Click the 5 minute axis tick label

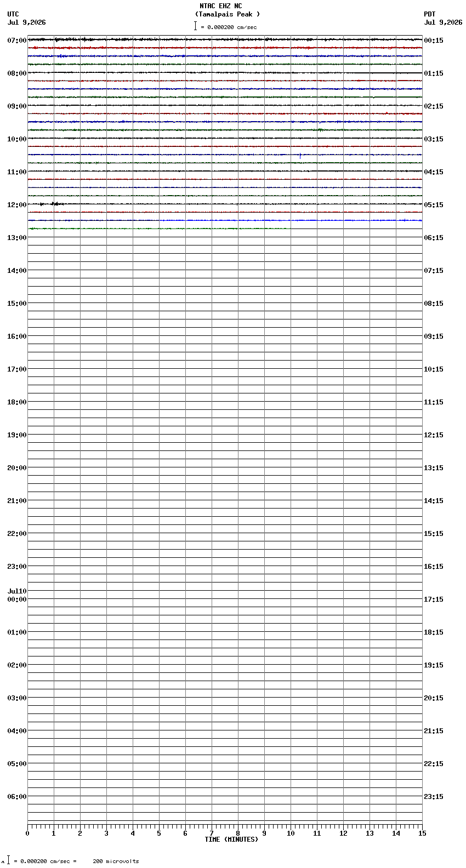coord(159,833)
